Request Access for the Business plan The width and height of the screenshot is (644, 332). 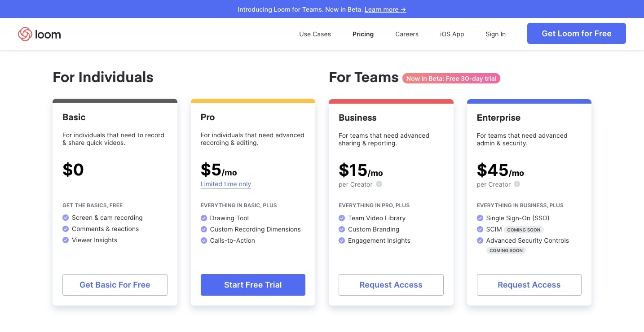391,285
